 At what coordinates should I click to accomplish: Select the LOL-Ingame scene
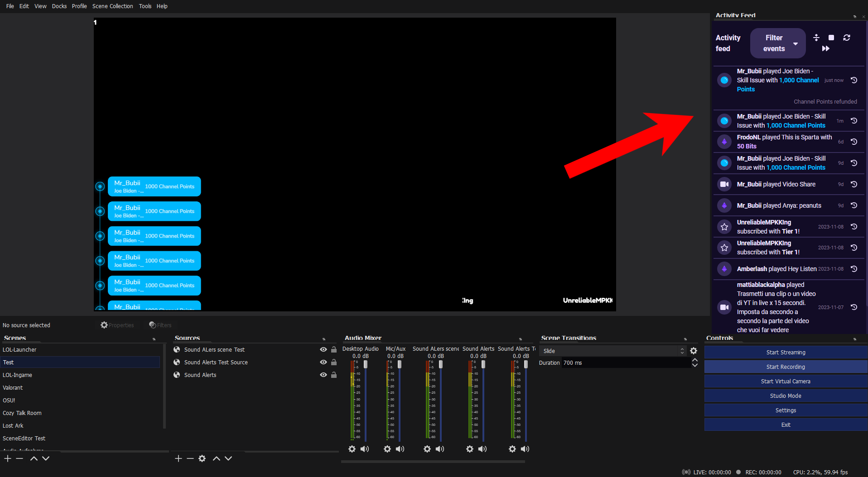[x=17, y=375]
